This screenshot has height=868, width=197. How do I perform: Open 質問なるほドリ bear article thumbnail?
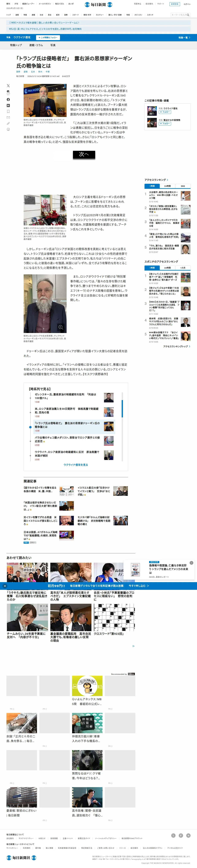tap(87, 760)
